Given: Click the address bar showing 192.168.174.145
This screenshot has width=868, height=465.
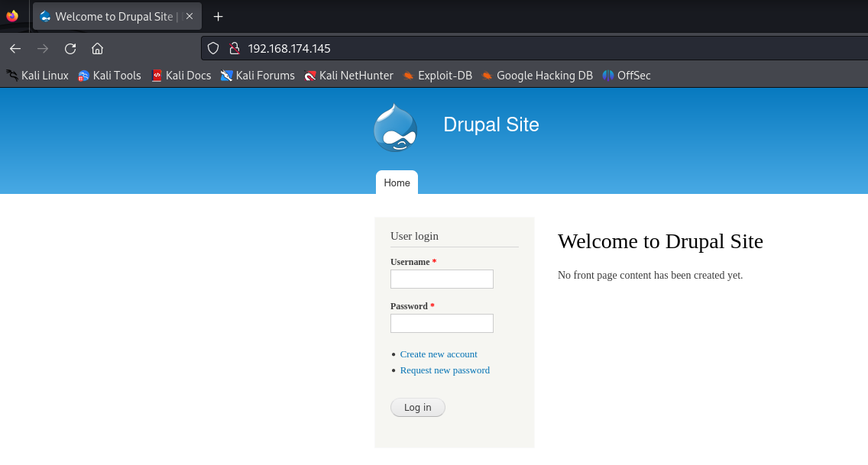Looking at the screenshot, I should [x=534, y=49].
